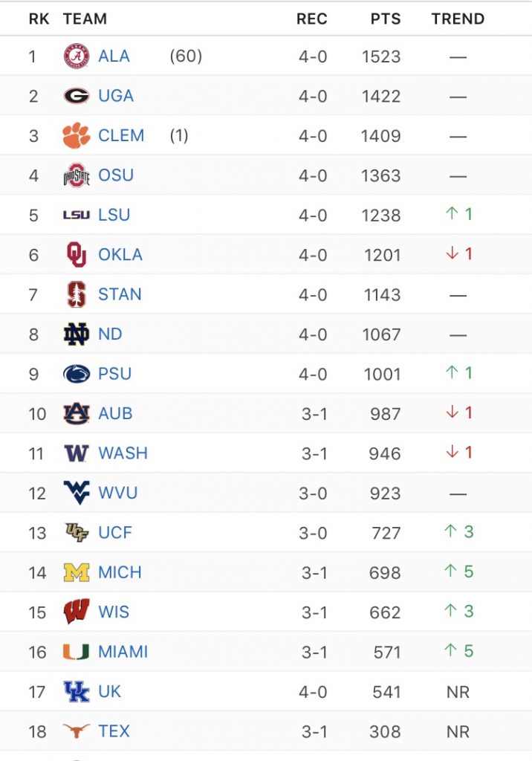
Task: Click the Alabama crimson logo icon
Action: (77, 56)
